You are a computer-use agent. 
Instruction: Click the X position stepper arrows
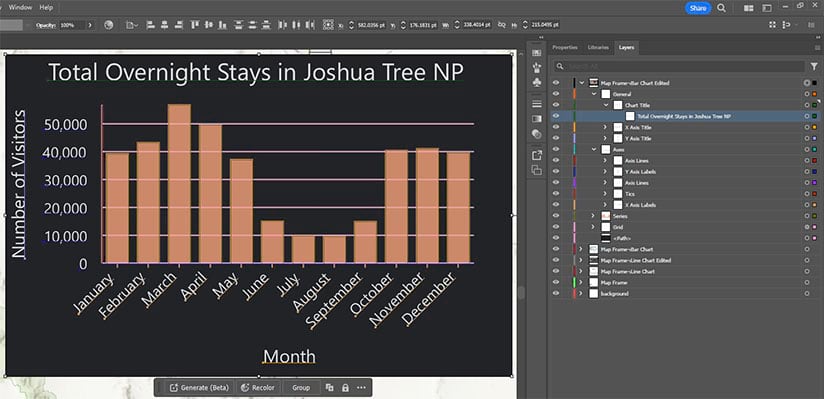(352, 25)
